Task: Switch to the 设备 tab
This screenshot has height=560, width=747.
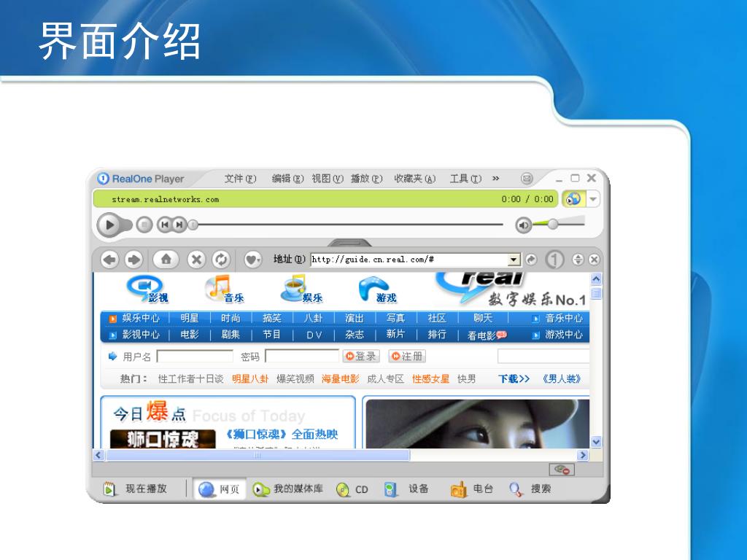Action: pyautogui.click(x=406, y=489)
